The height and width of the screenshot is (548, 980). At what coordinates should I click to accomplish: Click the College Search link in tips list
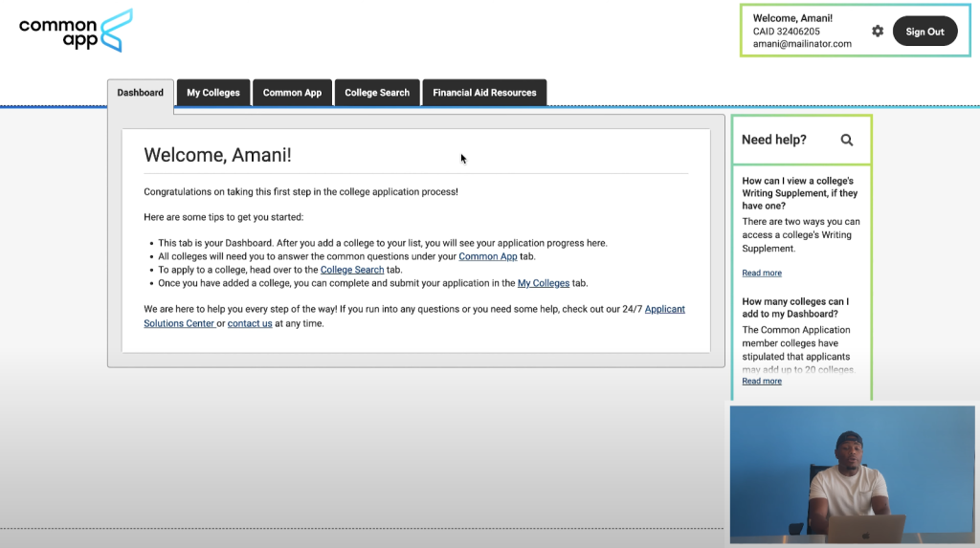tap(351, 270)
